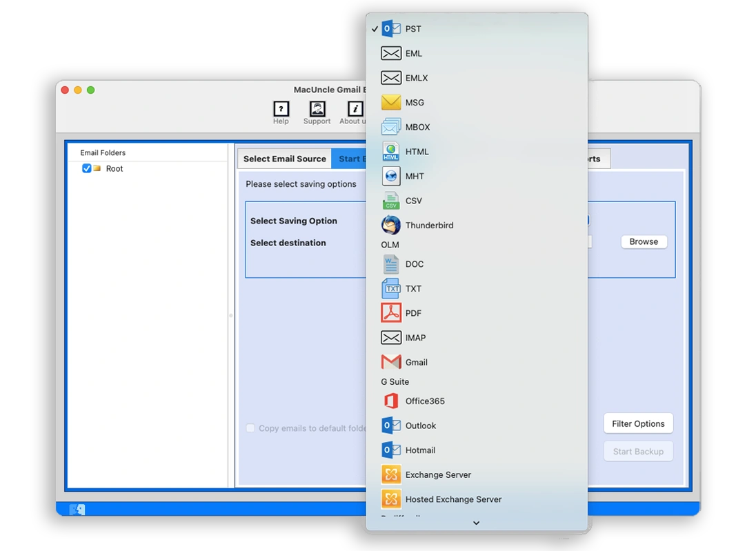The width and height of the screenshot is (756, 551).
Task: Click the MHT globe icon
Action: point(390,176)
